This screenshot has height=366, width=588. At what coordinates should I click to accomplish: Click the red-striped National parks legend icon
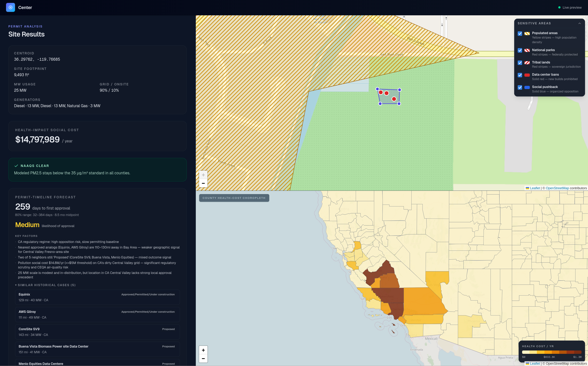click(527, 50)
